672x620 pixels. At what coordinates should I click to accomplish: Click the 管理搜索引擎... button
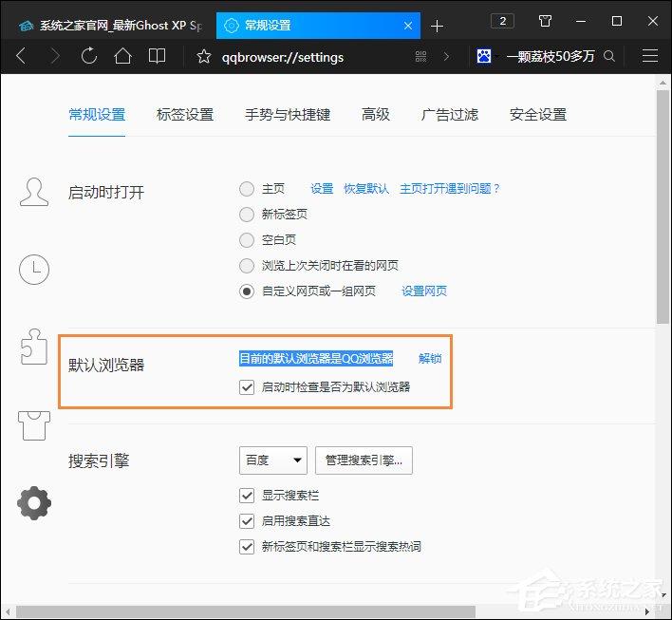pyautogui.click(x=364, y=460)
